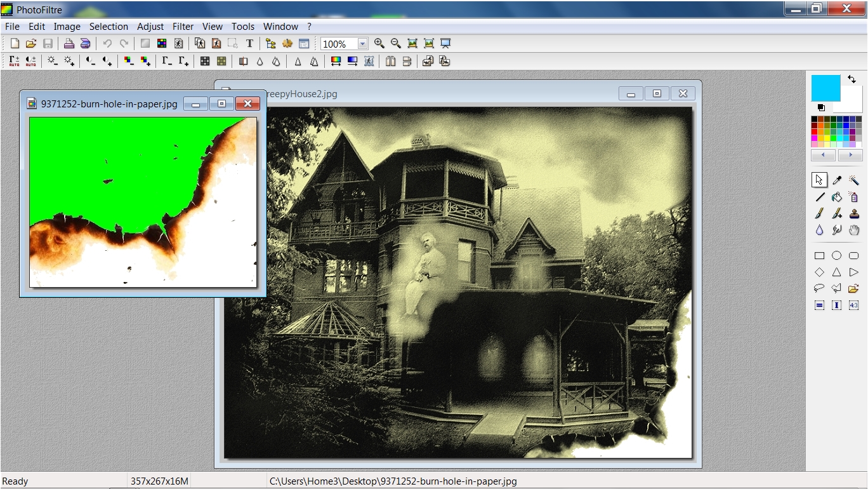Convert image to grayscale

tap(205, 61)
